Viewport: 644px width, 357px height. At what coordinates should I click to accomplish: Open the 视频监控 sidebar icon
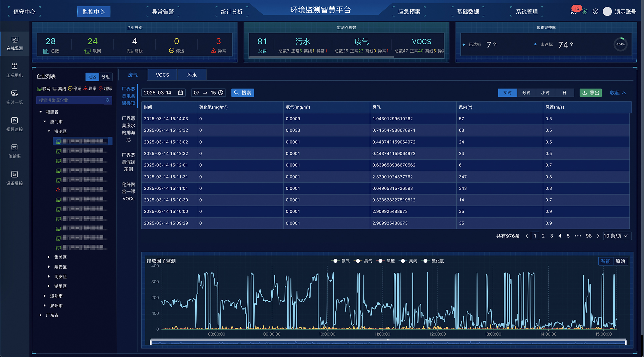pos(15,124)
